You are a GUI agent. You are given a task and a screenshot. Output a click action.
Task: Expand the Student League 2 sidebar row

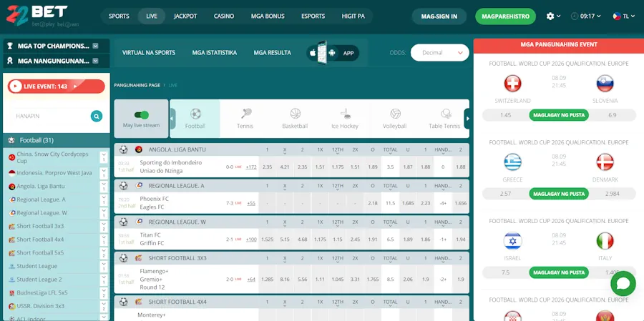(104, 279)
